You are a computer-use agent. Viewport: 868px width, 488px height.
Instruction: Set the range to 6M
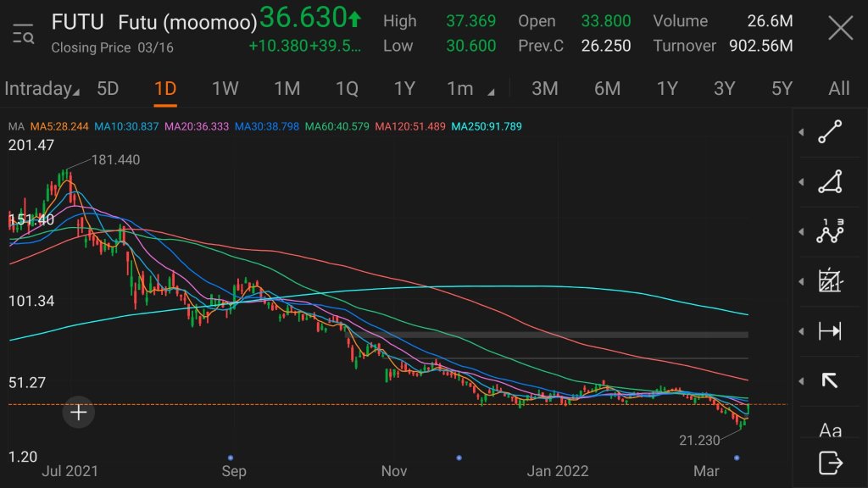tap(607, 88)
